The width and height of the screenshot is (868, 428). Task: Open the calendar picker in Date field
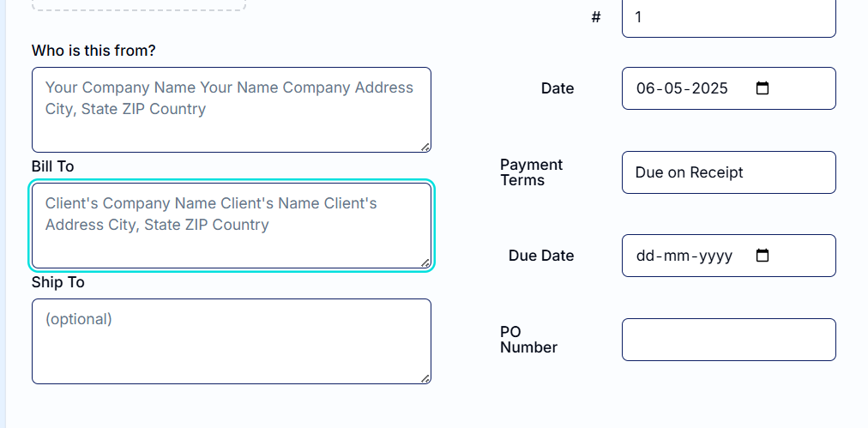[x=763, y=88]
